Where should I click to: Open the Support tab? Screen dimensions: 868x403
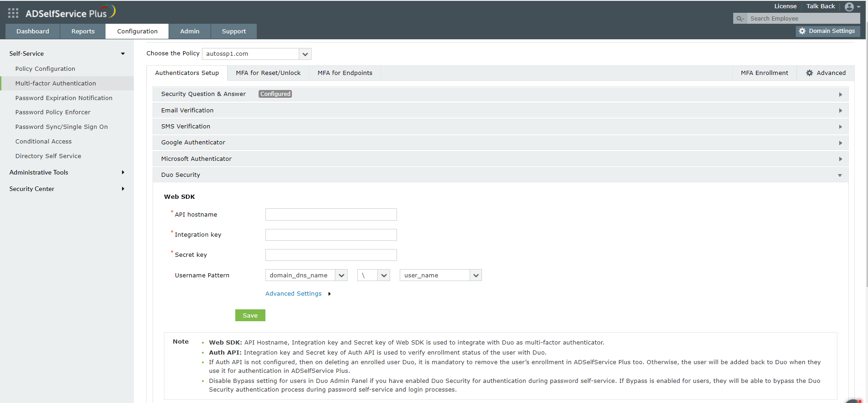coord(234,31)
